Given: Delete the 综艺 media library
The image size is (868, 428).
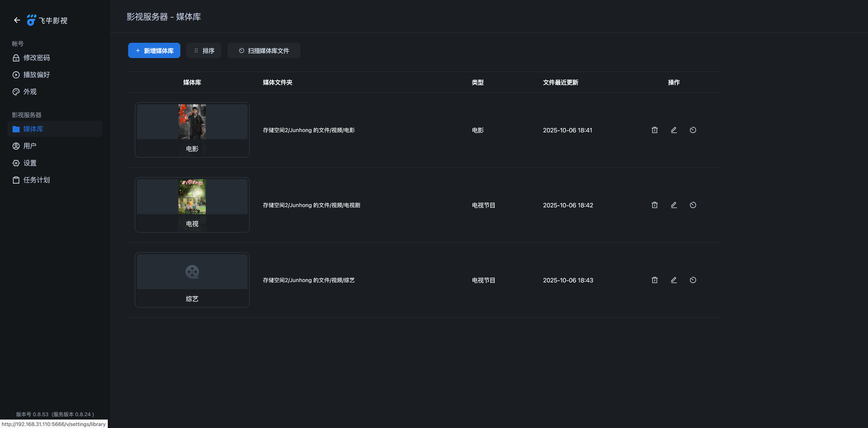Looking at the screenshot, I should pyautogui.click(x=654, y=280).
